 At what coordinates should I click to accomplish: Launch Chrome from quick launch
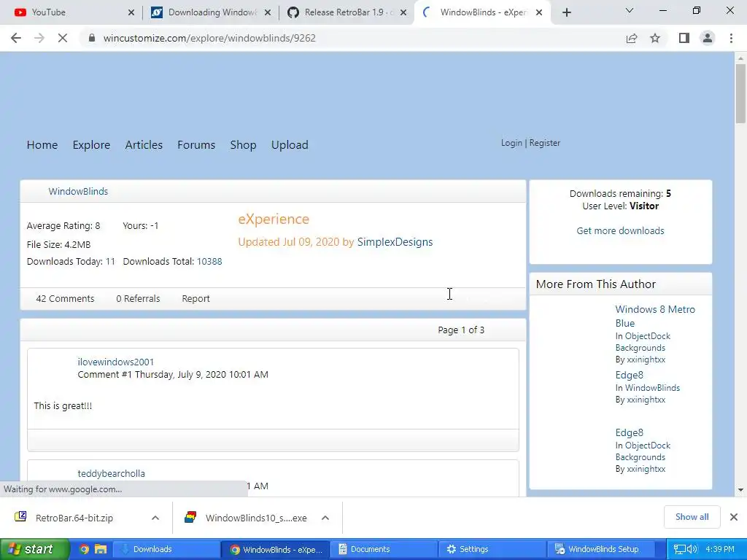pos(85,549)
